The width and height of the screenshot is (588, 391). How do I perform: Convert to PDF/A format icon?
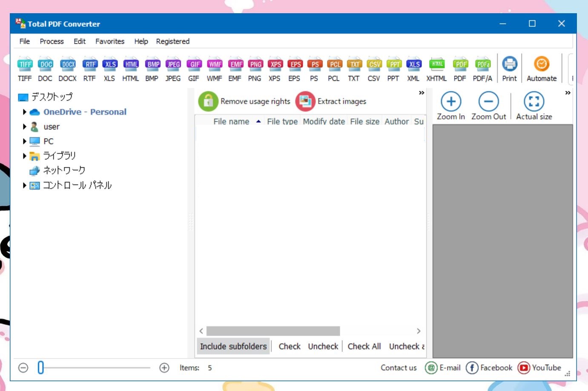point(482,69)
